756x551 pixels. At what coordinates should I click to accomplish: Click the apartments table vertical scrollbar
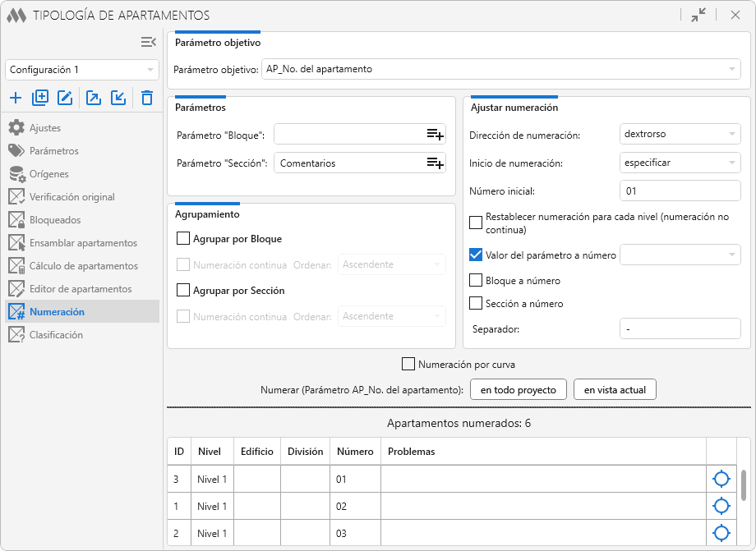click(x=744, y=485)
